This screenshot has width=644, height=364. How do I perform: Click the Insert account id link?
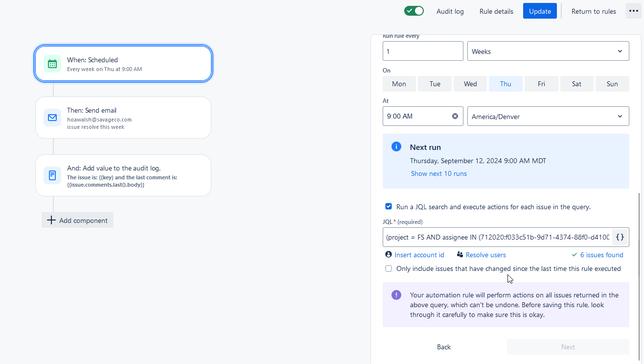point(419,255)
